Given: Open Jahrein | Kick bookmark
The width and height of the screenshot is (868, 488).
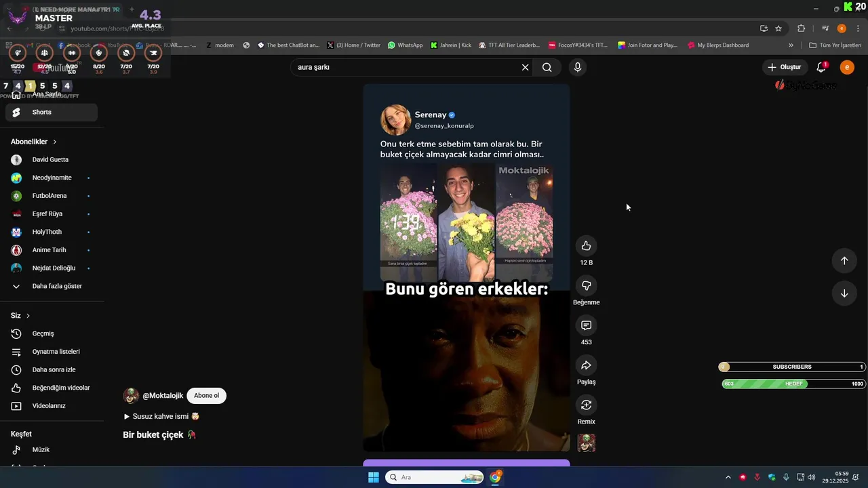Looking at the screenshot, I should [451, 45].
